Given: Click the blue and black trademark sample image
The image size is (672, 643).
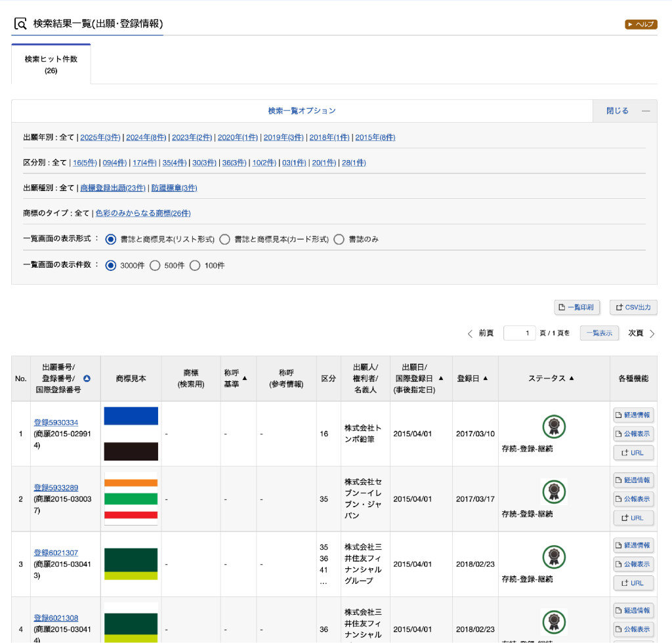Looking at the screenshot, I should pos(131,434).
